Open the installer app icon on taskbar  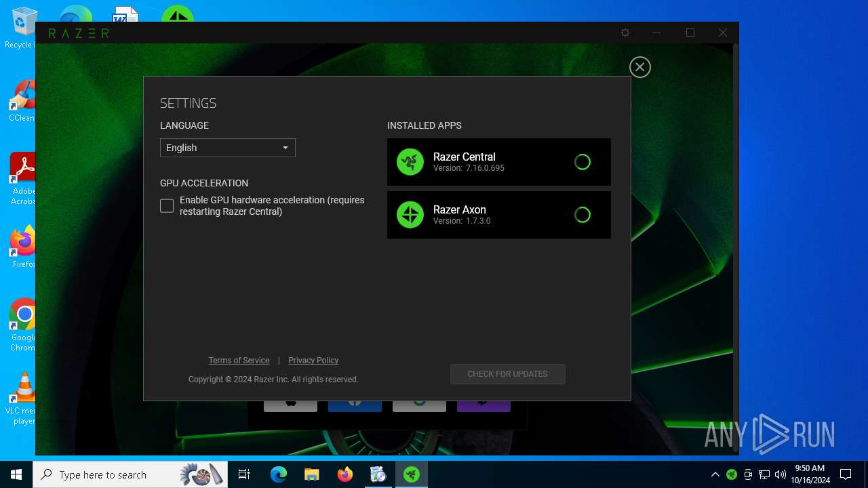pos(378,474)
